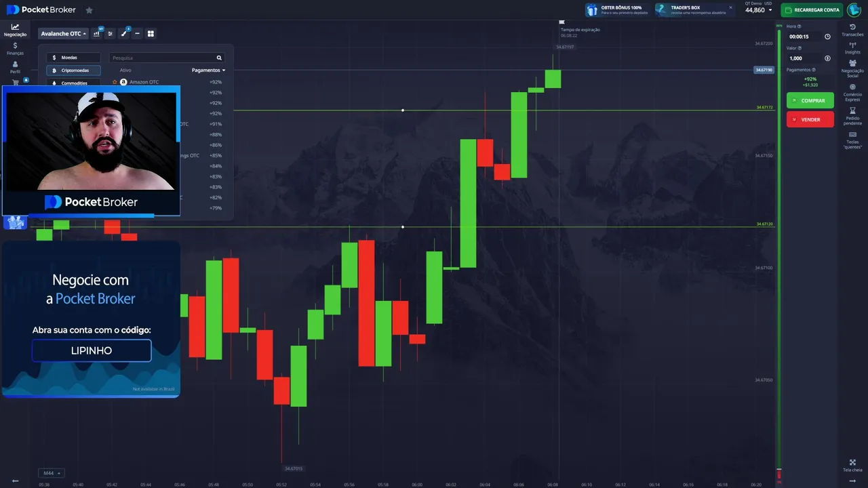Select the Criptomoedas asset category
The width and height of the screenshot is (868, 488).
click(x=73, y=70)
